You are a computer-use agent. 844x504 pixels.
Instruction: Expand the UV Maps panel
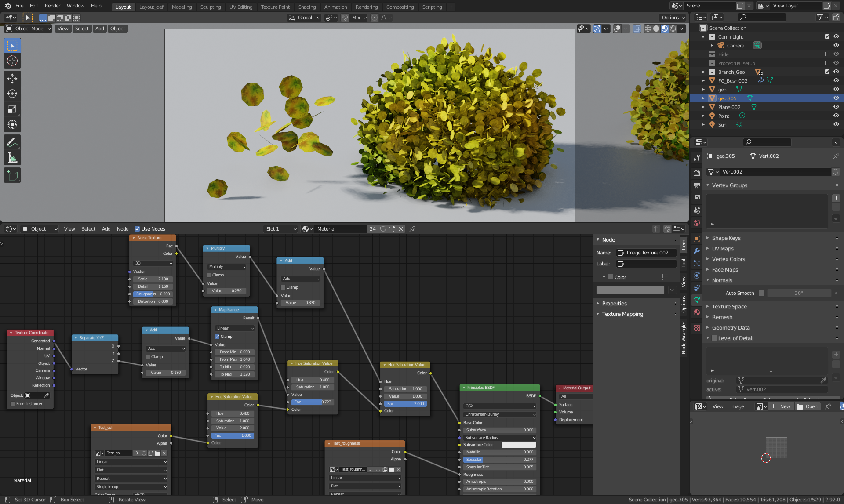click(x=723, y=249)
